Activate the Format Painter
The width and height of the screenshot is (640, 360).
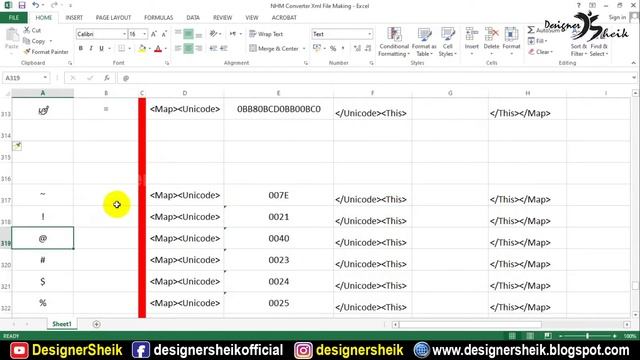coord(46,52)
